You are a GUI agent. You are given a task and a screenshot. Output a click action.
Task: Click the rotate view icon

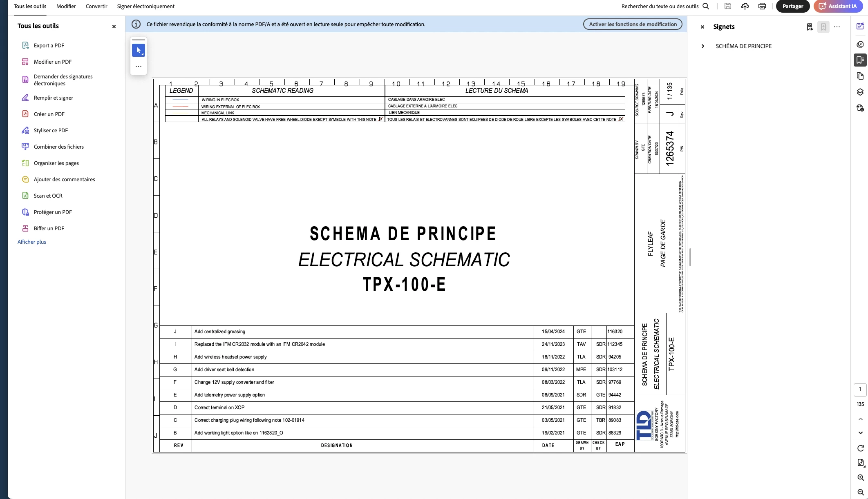click(860, 448)
